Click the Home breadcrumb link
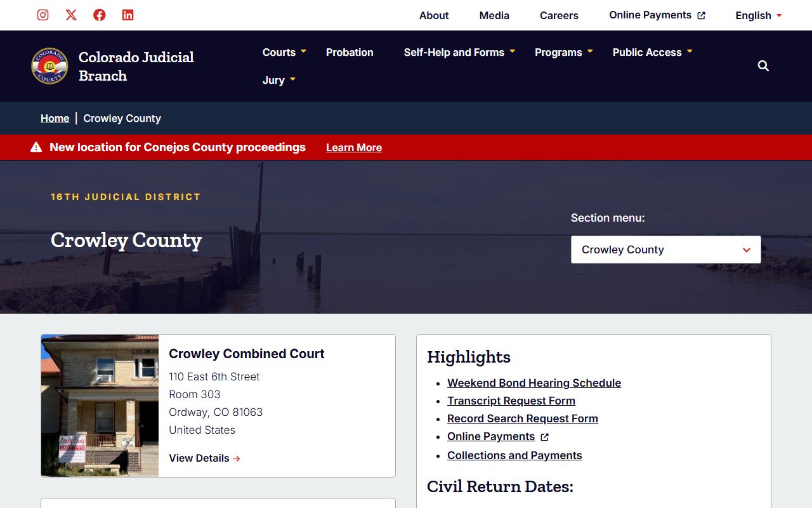Image resolution: width=812 pixels, height=508 pixels. tap(55, 118)
